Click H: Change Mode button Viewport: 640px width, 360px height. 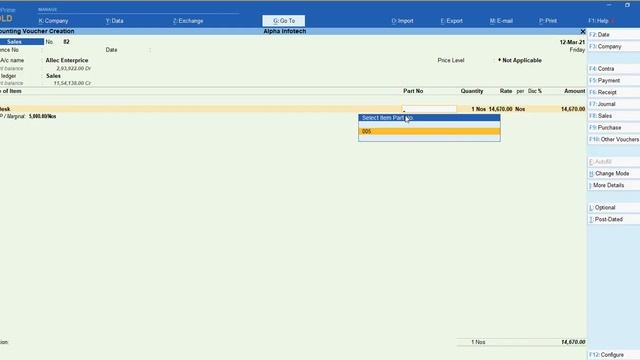pyautogui.click(x=613, y=173)
